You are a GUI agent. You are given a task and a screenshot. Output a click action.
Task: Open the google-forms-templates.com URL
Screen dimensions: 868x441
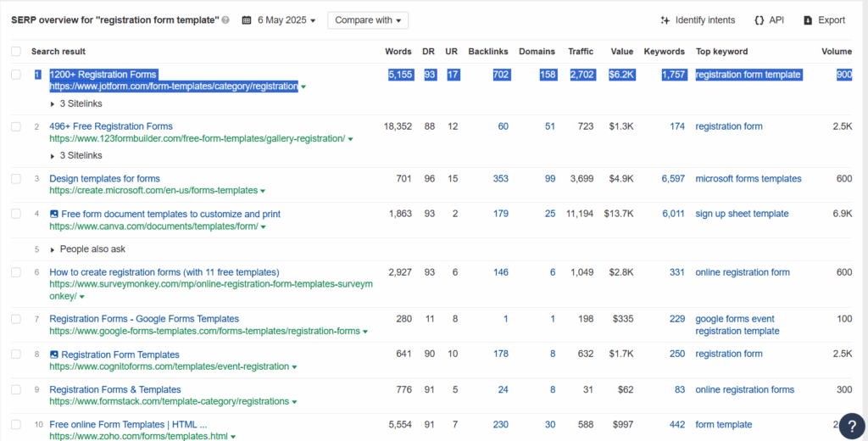click(x=205, y=332)
